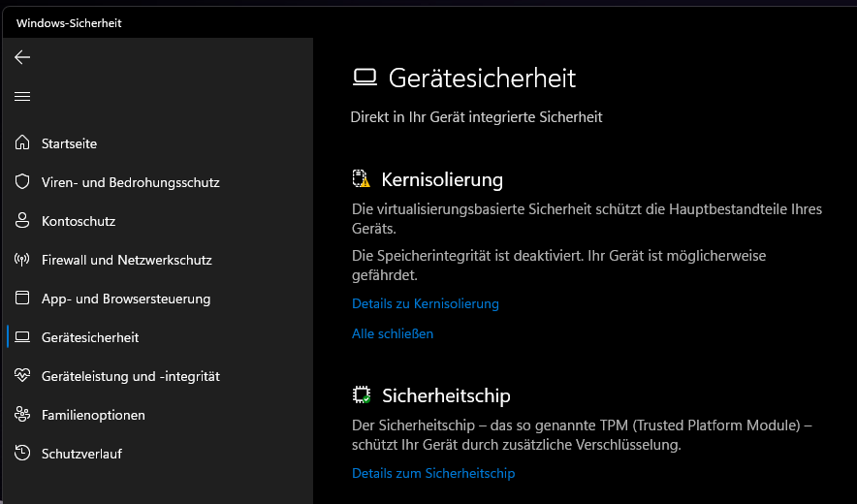The image size is (857, 504).
Task: Click the shield icon for Virenschutz
Action: coord(22,182)
